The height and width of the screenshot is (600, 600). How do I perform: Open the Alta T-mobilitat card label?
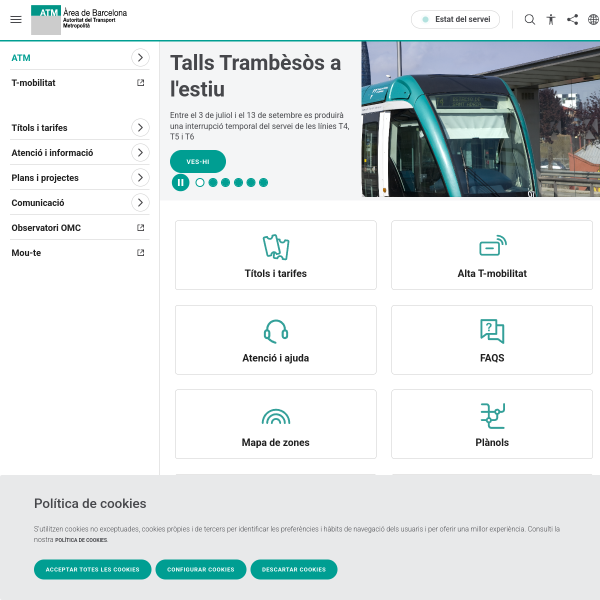tap(492, 274)
